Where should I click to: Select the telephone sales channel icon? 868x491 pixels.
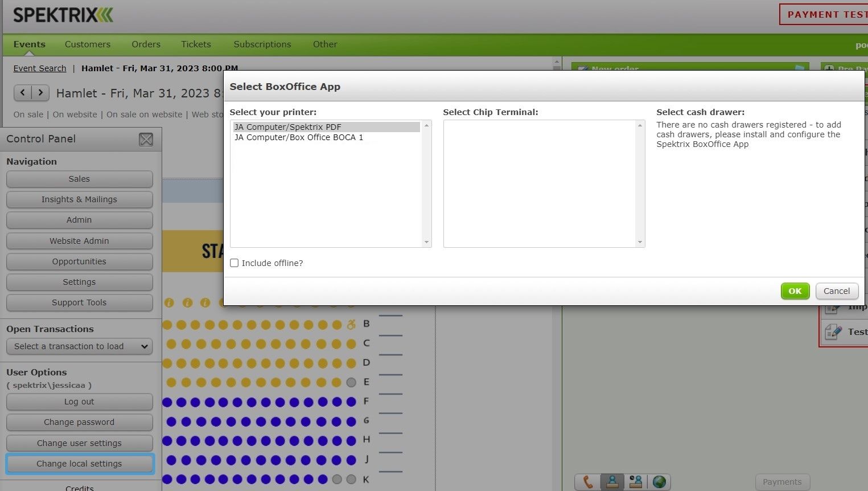pos(588,482)
